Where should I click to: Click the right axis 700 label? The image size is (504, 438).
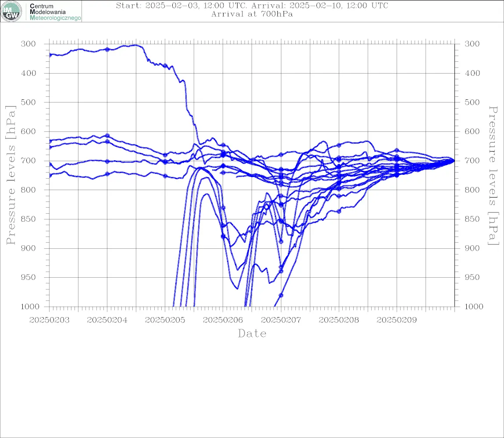click(x=472, y=160)
